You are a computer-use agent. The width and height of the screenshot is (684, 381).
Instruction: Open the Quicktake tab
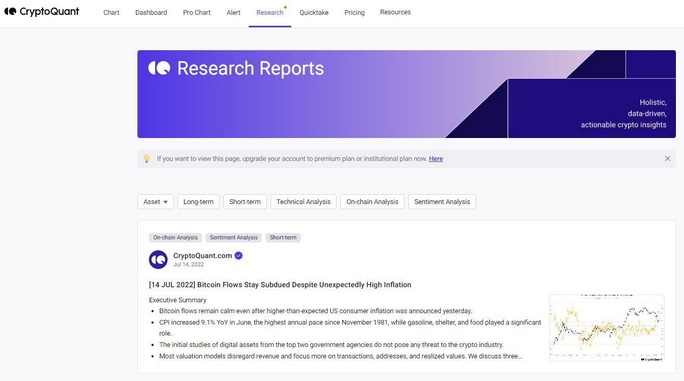[314, 13]
